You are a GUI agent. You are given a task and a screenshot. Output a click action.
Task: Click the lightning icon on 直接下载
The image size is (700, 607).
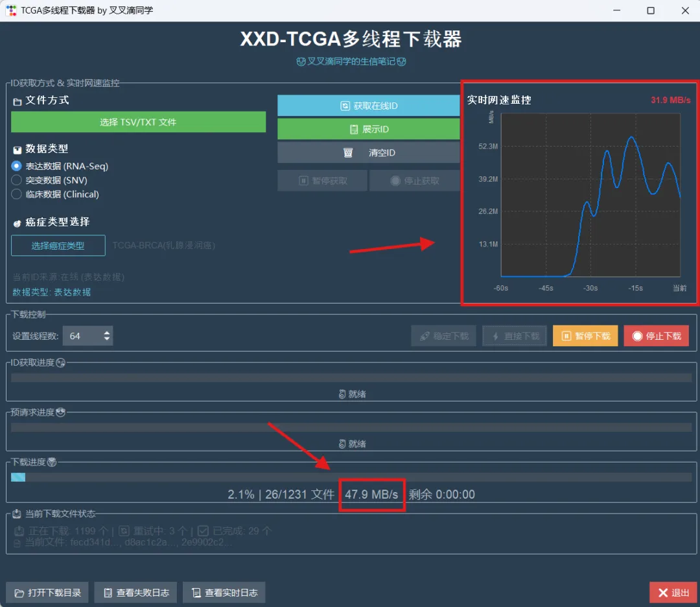[496, 336]
